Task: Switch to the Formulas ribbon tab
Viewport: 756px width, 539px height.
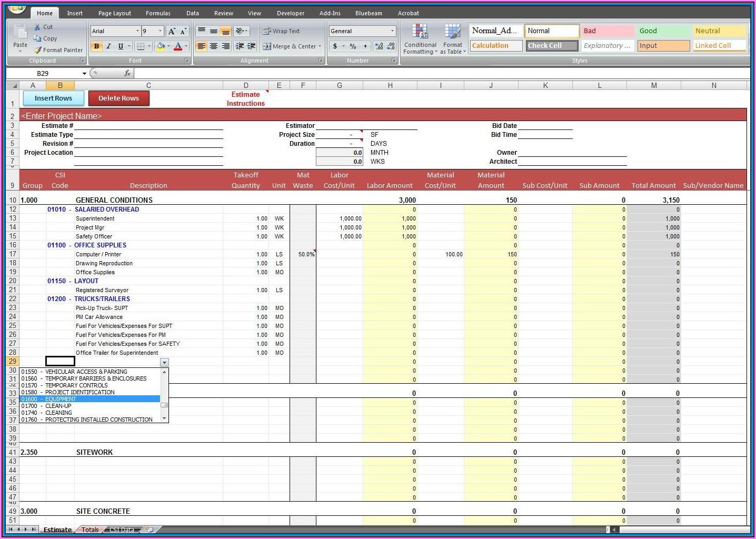Action: 157,13
